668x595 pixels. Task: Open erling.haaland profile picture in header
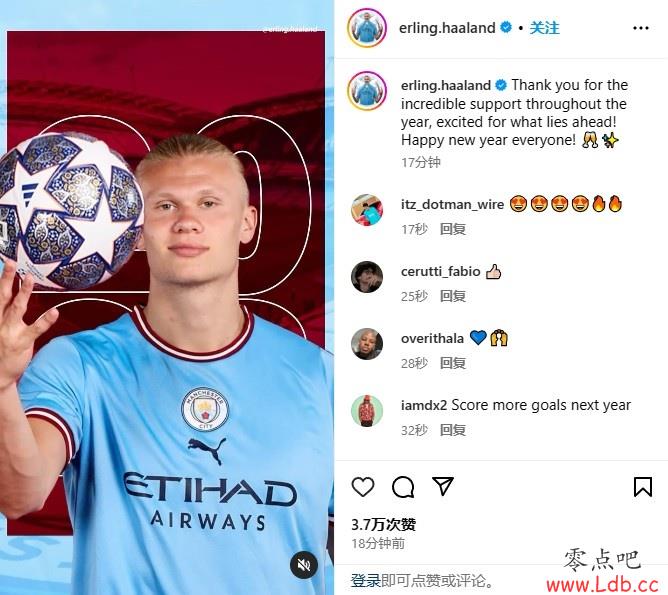(367, 28)
